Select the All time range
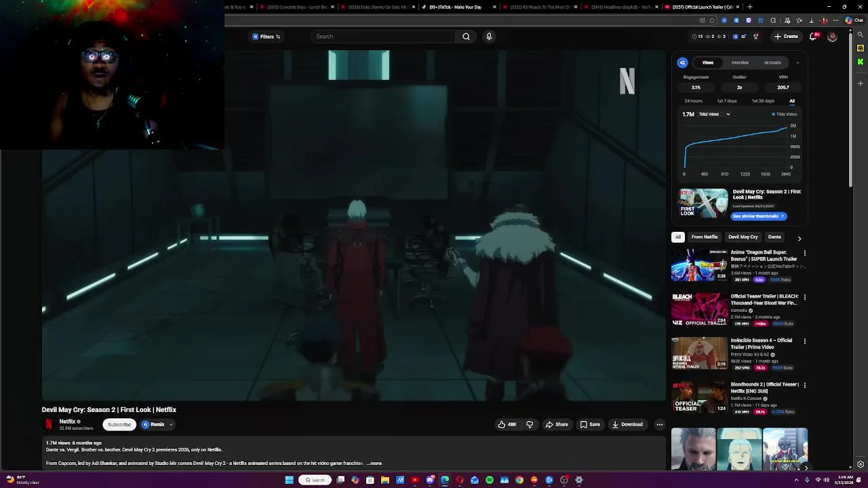Screen dimensions: 868x488 tap(792, 101)
